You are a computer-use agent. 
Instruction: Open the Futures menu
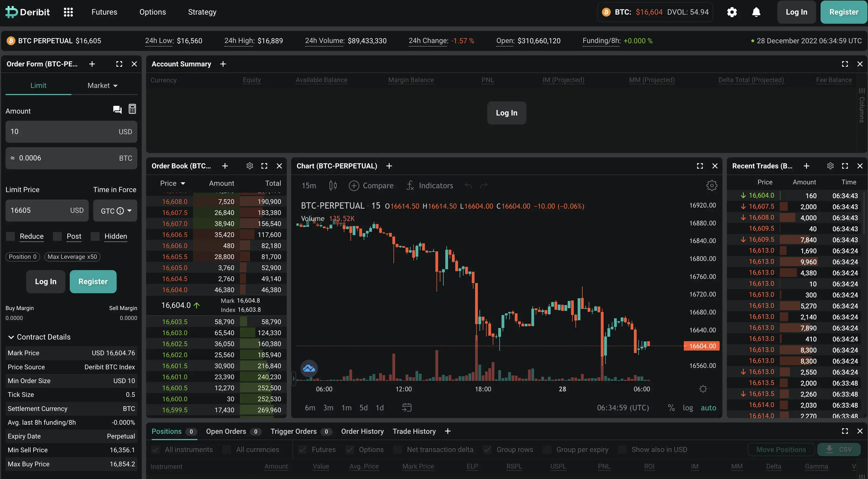click(x=105, y=12)
